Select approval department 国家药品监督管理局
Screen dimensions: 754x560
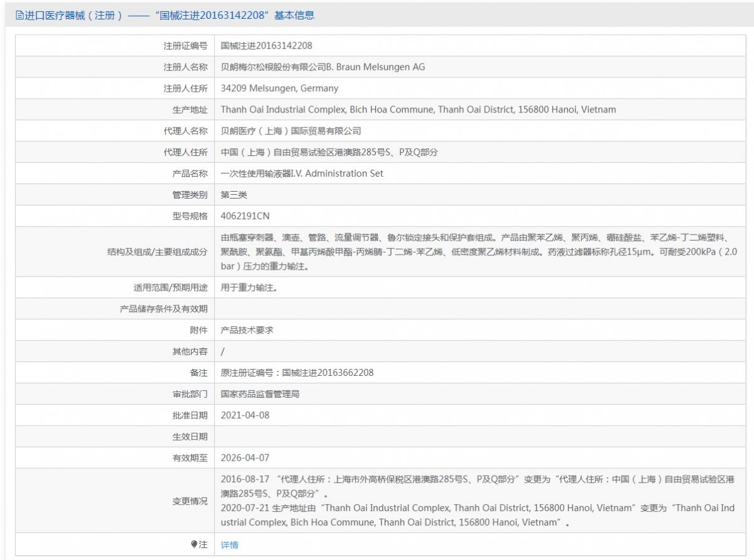[260, 394]
